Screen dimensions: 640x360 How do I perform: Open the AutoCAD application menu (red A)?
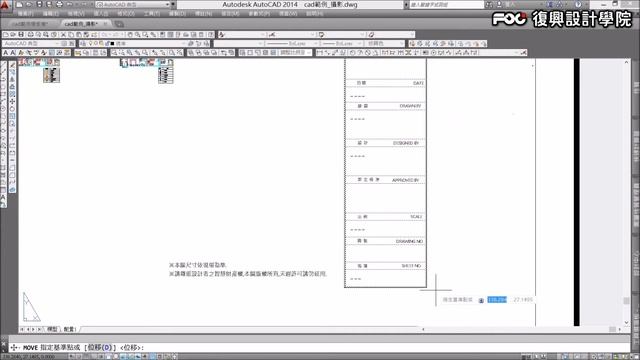pos(5,5)
